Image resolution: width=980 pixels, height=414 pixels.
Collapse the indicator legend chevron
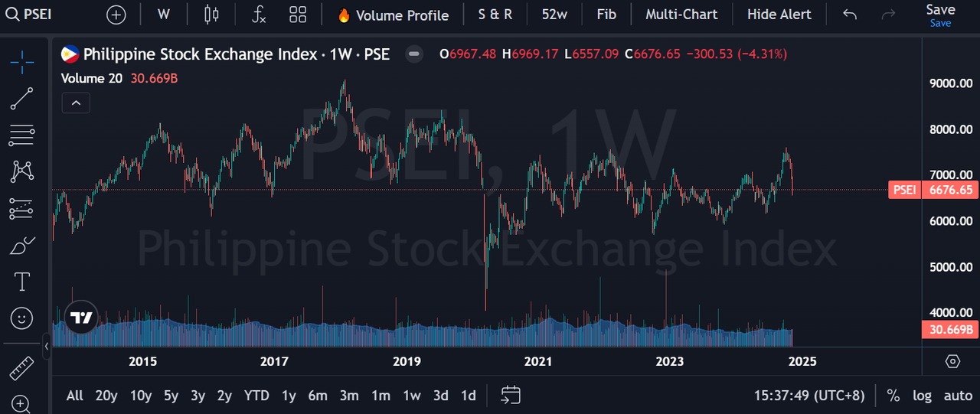(x=76, y=102)
